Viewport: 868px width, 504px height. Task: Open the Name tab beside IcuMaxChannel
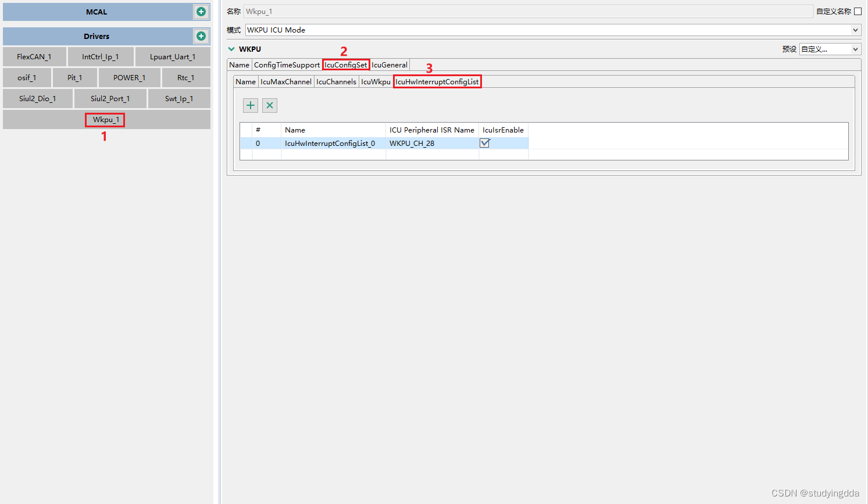[245, 81]
